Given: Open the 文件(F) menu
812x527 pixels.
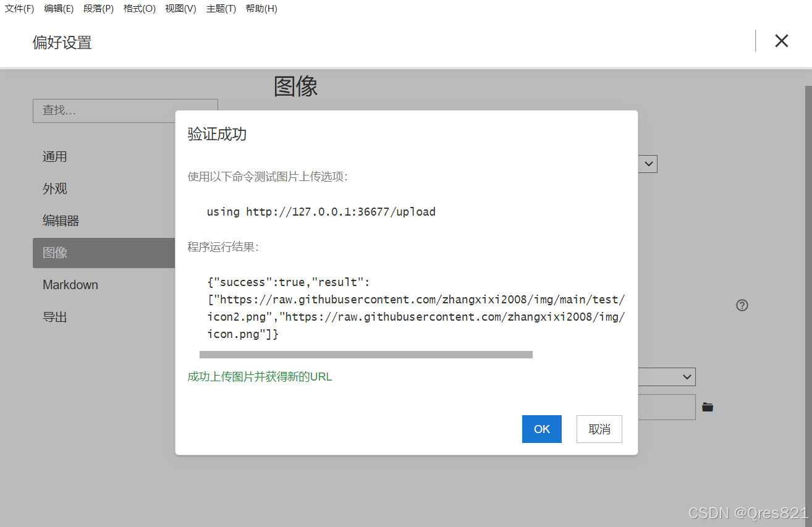Looking at the screenshot, I should (x=19, y=9).
